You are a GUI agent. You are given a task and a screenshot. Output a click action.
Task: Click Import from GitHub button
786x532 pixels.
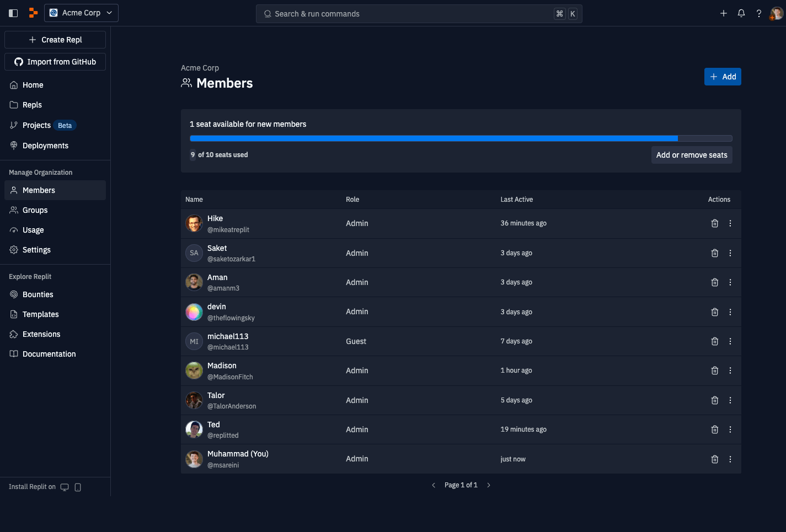(x=55, y=62)
